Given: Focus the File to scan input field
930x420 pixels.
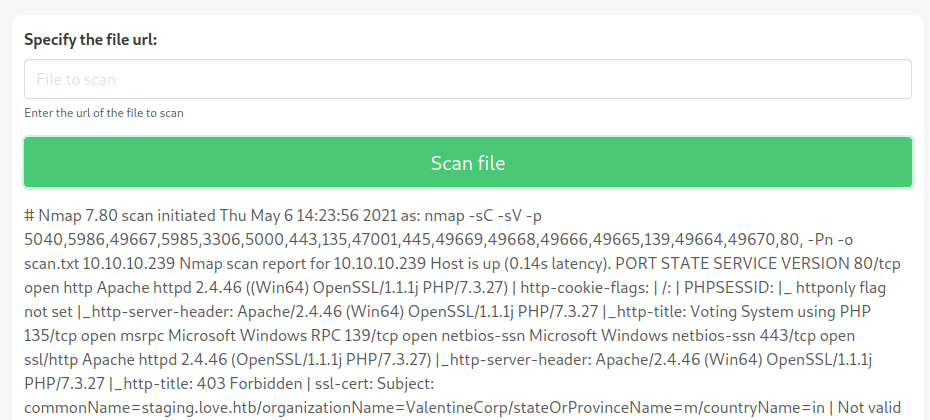Looking at the screenshot, I should pyautogui.click(x=467, y=79).
